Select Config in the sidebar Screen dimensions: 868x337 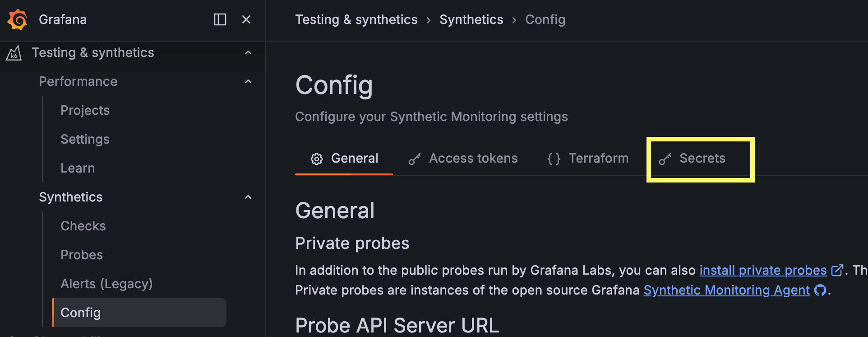click(139, 313)
